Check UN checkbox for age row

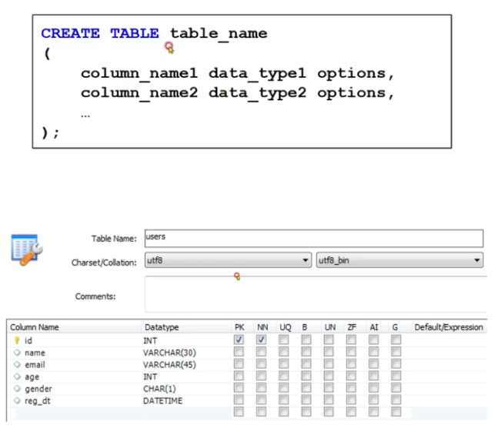pos(329,376)
